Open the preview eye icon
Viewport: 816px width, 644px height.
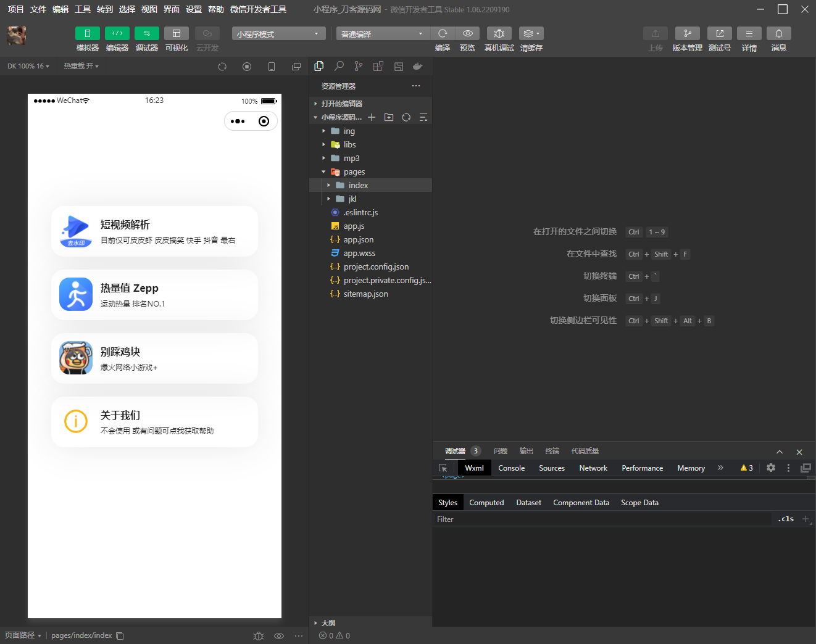click(x=467, y=33)
